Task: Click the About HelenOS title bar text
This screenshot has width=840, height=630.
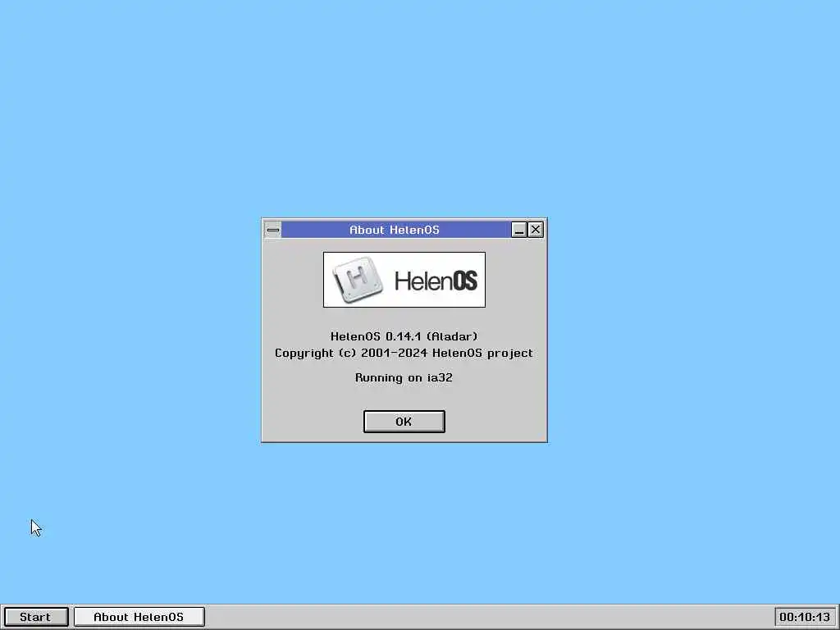Action: coord(395,230)
